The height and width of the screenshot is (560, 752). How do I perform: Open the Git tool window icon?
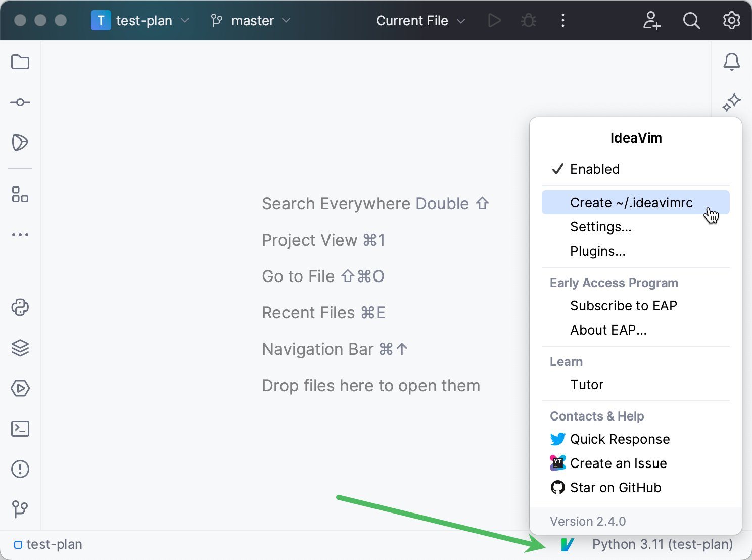pyautogui.click(x=20, y=509)
